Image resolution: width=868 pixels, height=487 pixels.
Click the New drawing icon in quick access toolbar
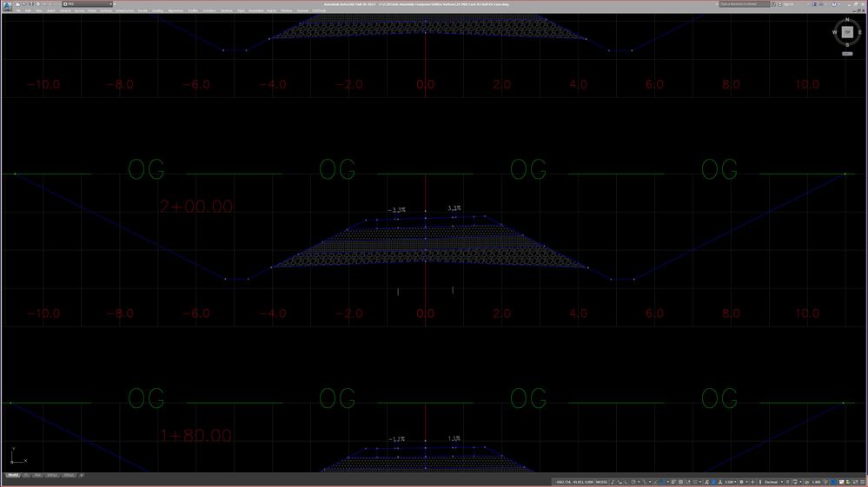(17, 3)
